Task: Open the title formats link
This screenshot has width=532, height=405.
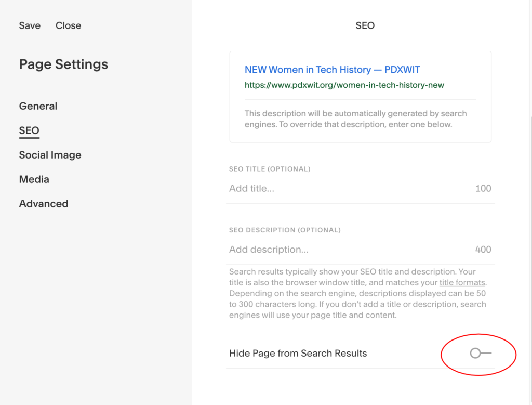Action: [x=462, y=282]
